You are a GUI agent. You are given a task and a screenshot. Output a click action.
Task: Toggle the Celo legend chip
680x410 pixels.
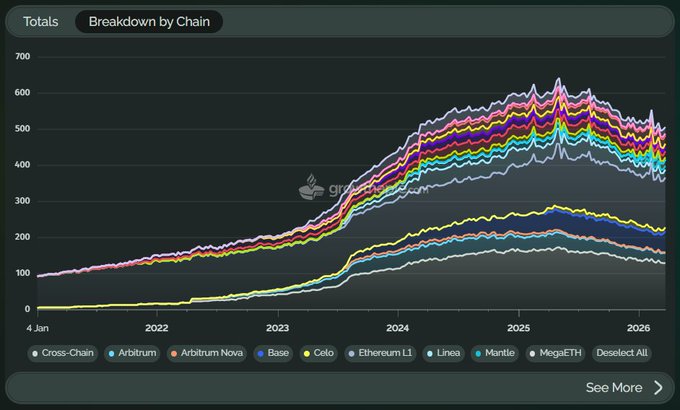(319, 353)
